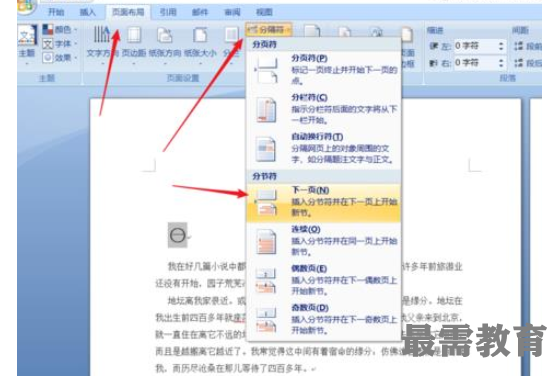Image resolution: width=553 pixels, height=380 pixels.
Task: Choose 分栏符(C) column break option
Action: click(x=324, y=109)
